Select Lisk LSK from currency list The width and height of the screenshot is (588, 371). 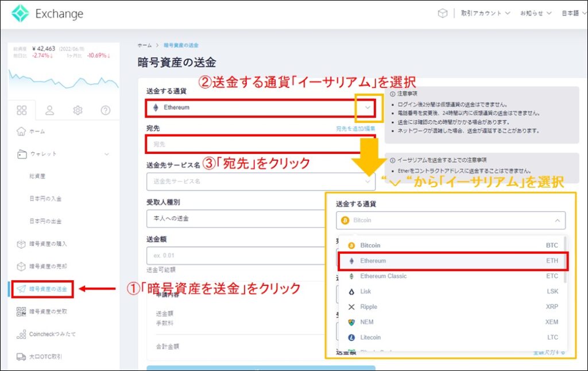tap(452, 292)
